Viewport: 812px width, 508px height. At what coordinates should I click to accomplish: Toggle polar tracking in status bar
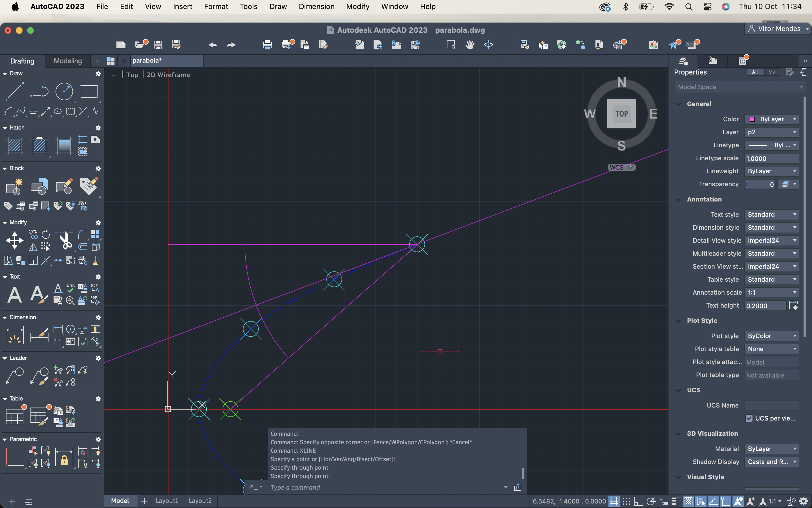pyautogui.click(x=651, y=501)
